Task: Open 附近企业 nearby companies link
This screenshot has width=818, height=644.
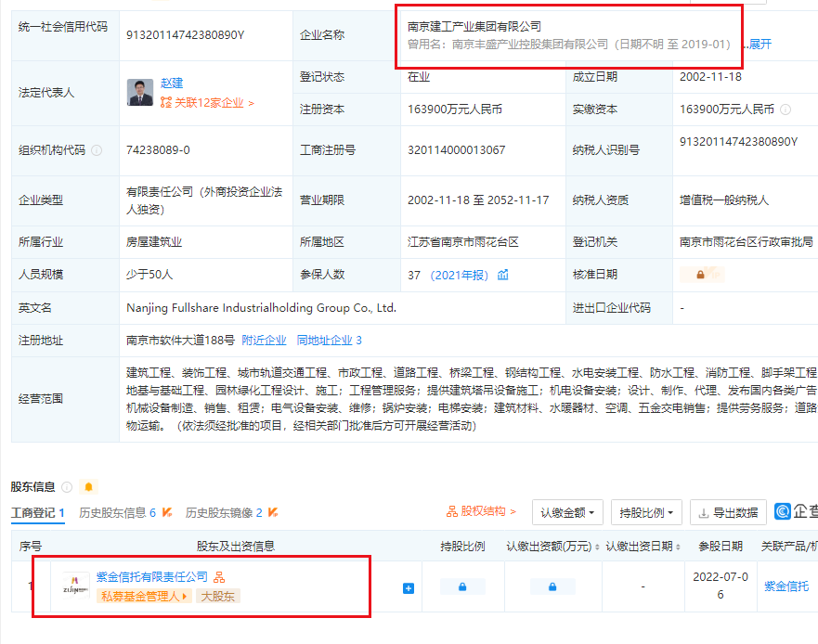Action: (x=264, y=341)
